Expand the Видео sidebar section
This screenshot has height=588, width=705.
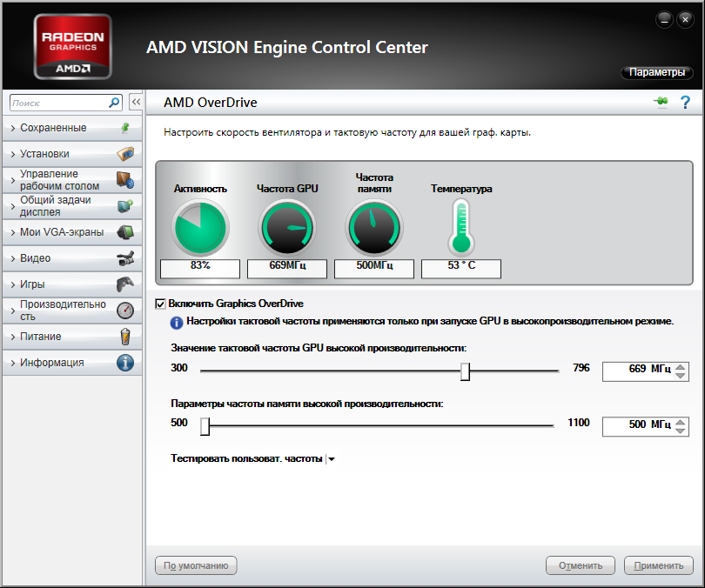pos(12,258)
